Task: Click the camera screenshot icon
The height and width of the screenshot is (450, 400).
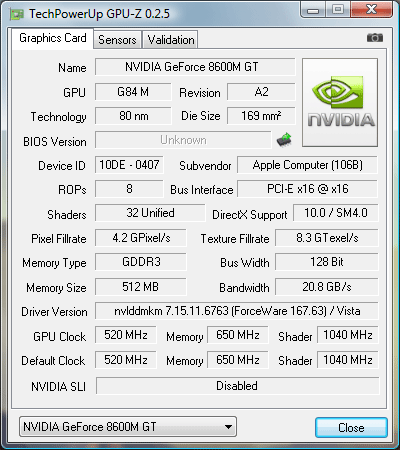Action: 375,38
